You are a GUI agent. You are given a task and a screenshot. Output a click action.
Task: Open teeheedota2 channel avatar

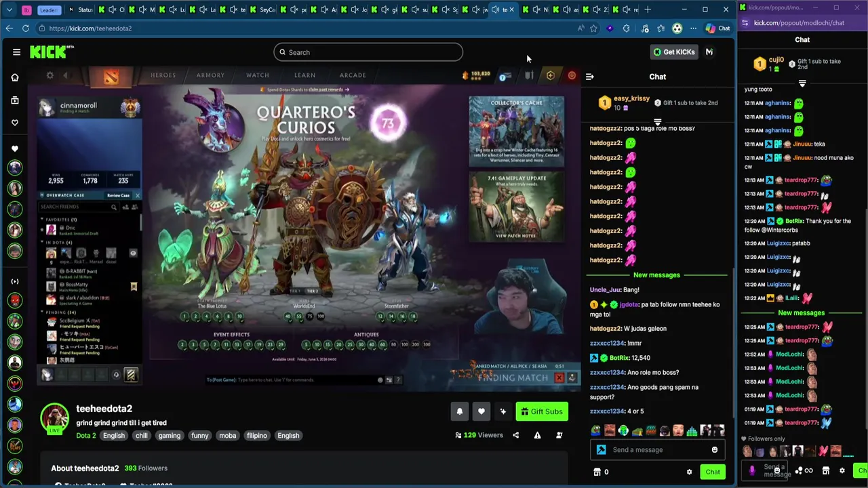54,418
